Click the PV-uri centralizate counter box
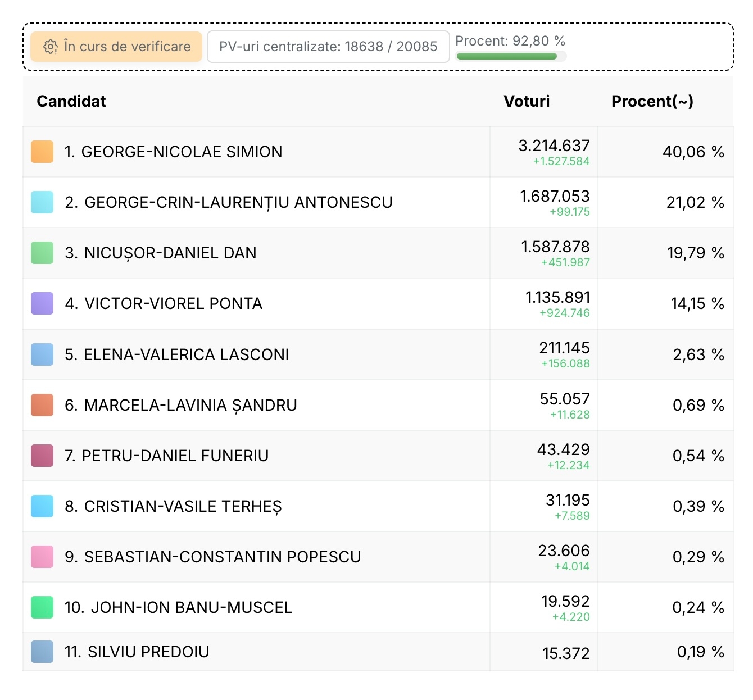Viewport: 753px width, 700px height. [328, 47]
